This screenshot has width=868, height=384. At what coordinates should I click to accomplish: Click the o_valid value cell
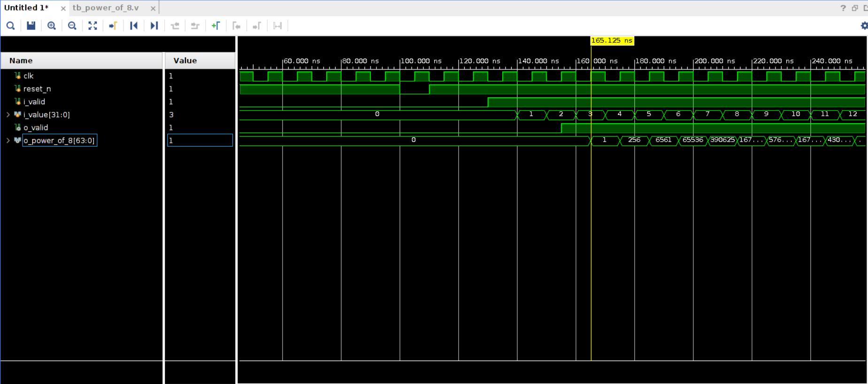pos(200,127)
